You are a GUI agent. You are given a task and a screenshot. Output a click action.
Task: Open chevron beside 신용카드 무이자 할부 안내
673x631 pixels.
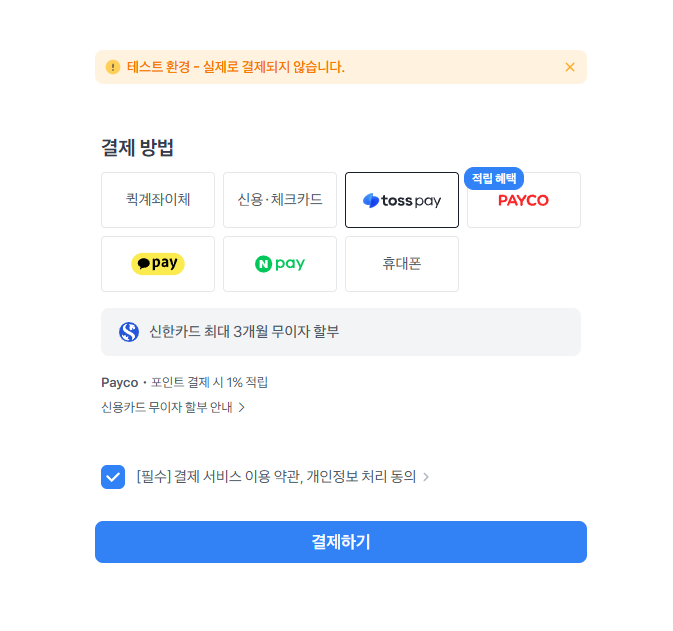click(x=242, y=407)
